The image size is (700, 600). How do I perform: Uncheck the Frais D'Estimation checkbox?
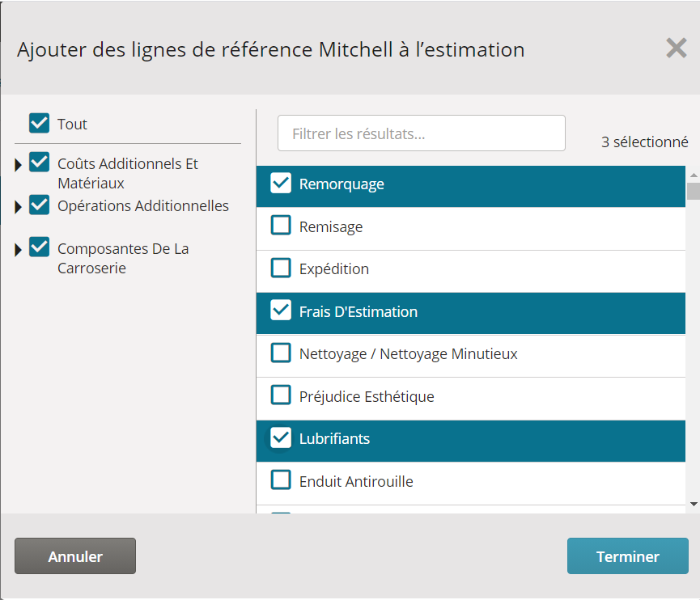tap(281, 311)
